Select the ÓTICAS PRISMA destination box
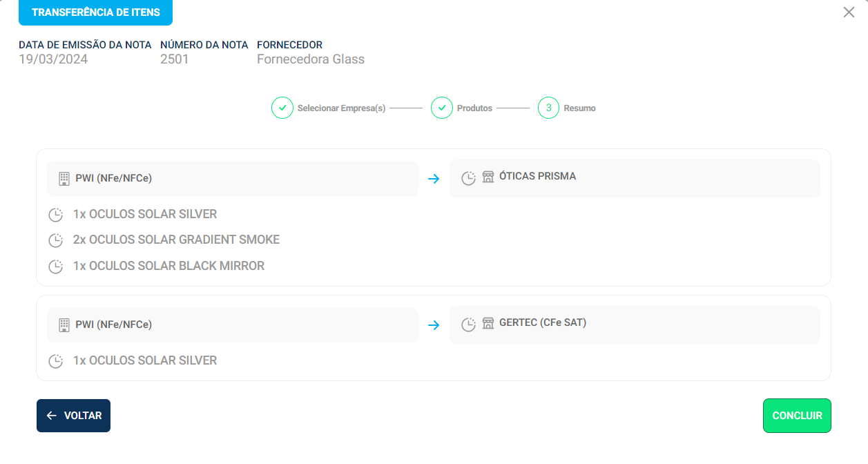Screen dimensions: 868x464 pyautogui.click(x=635, y=178)
